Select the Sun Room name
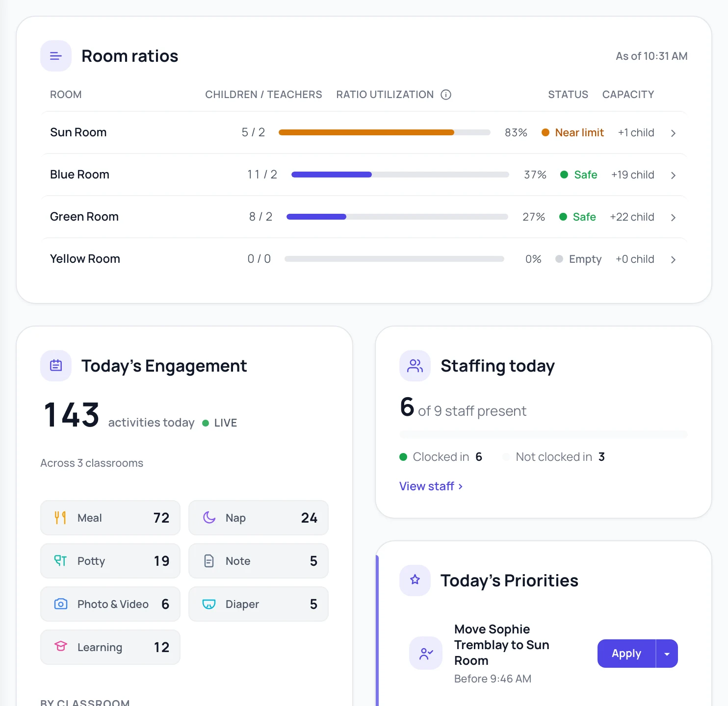The width and height of the screenshot is (728, 706). click(x=78, y=132)
